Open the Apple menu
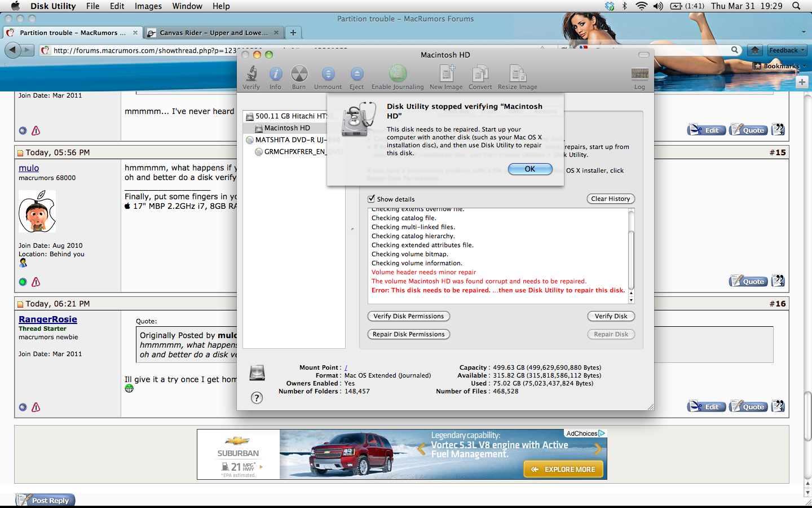 click(15, 6)
